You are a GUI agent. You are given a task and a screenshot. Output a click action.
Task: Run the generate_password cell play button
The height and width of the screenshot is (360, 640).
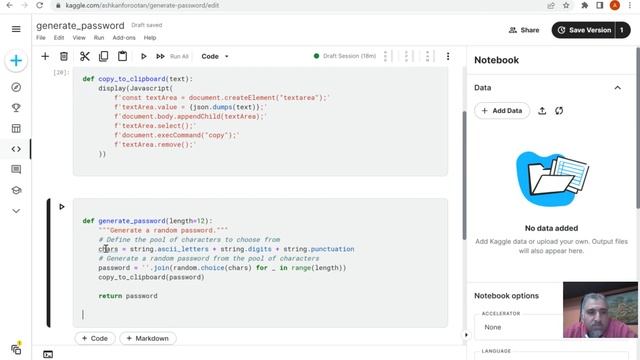click(x=62, y=207)
